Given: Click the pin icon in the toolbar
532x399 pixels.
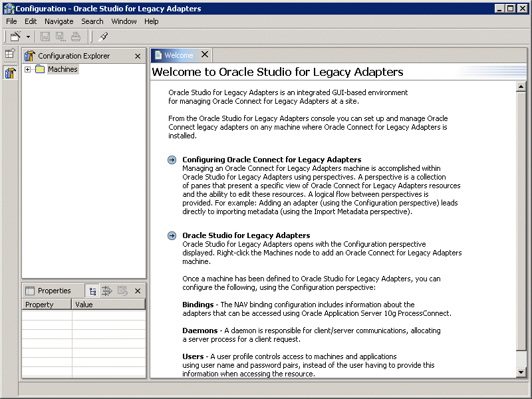Looking at the screenshot, I should [x=103, y=37].
